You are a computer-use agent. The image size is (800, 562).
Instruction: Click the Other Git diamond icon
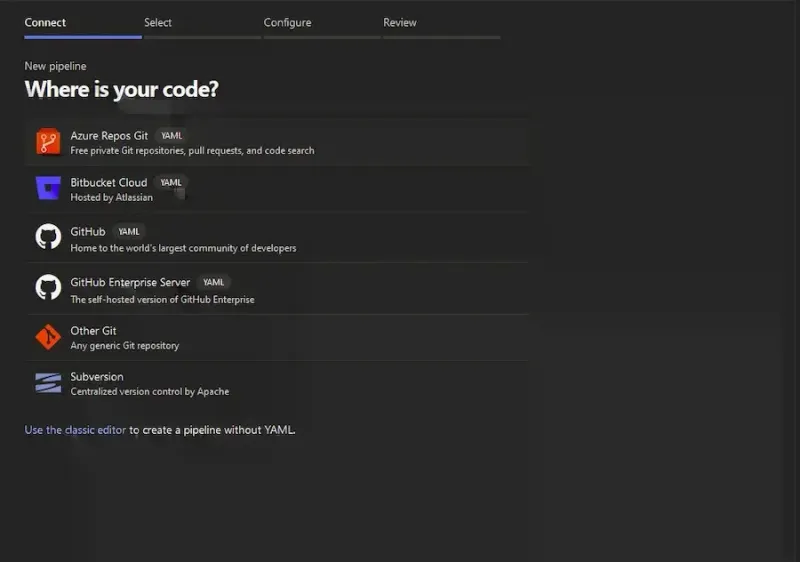(x=48, y=337)
